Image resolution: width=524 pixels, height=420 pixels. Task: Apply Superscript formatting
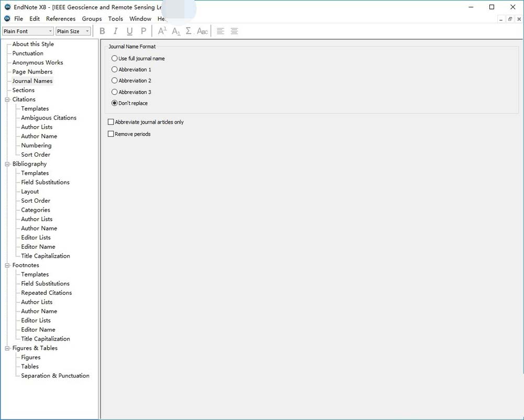162,31
